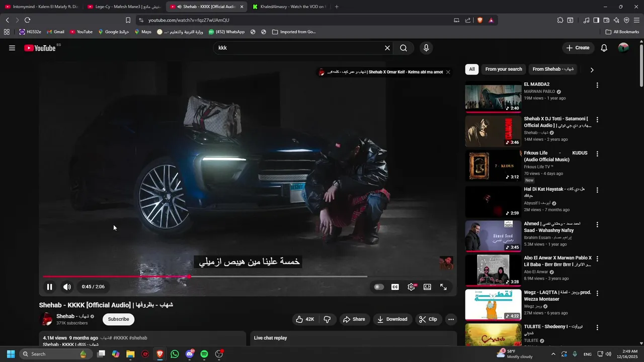Open the YouTube hamburger guide menu
The image size is (644, 362).
pos(12,48)
